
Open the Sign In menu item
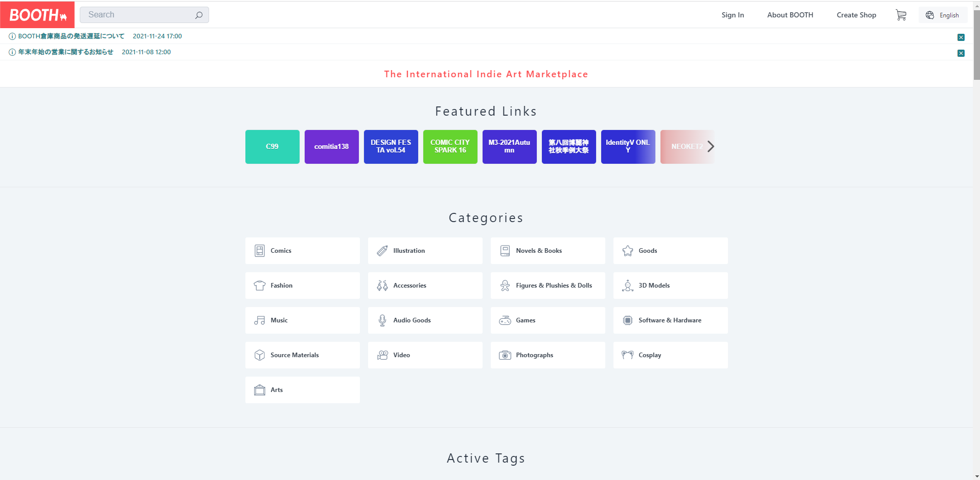[x=733, y=15]
